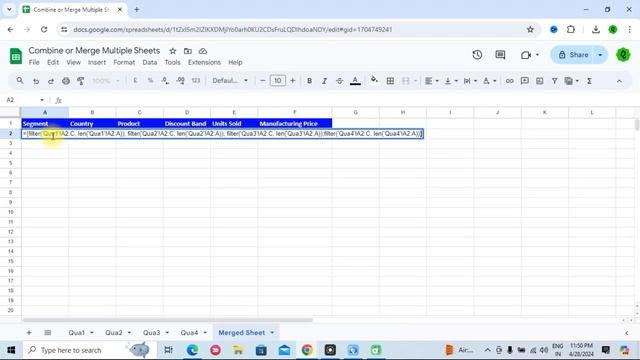Screen dimensions: 640x360
Task: Redo the last action
Action: [51, 81]
